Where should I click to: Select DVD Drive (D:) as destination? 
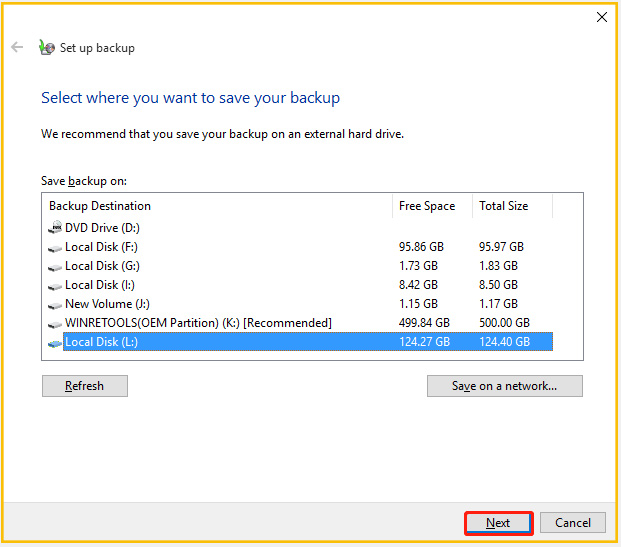click(300, 228)
